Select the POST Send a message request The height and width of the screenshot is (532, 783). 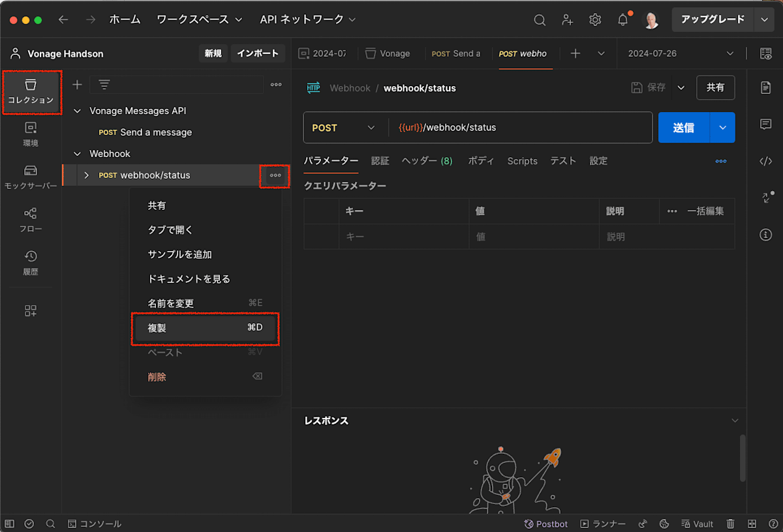click(x=146, y=132)
